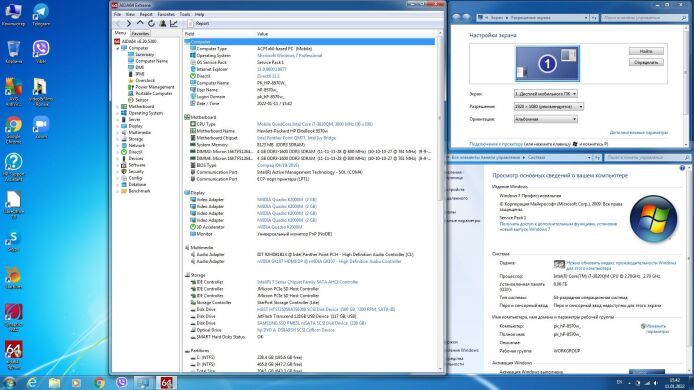The image size is (694, 390).
Task: Click the Подключение к проектору link
Action: coord(496,144)
